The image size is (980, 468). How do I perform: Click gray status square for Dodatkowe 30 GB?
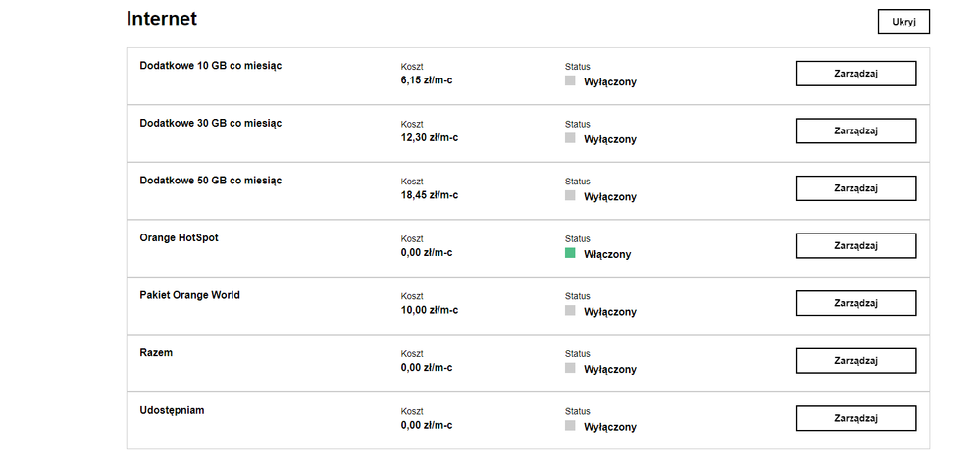tap(570, 138)
